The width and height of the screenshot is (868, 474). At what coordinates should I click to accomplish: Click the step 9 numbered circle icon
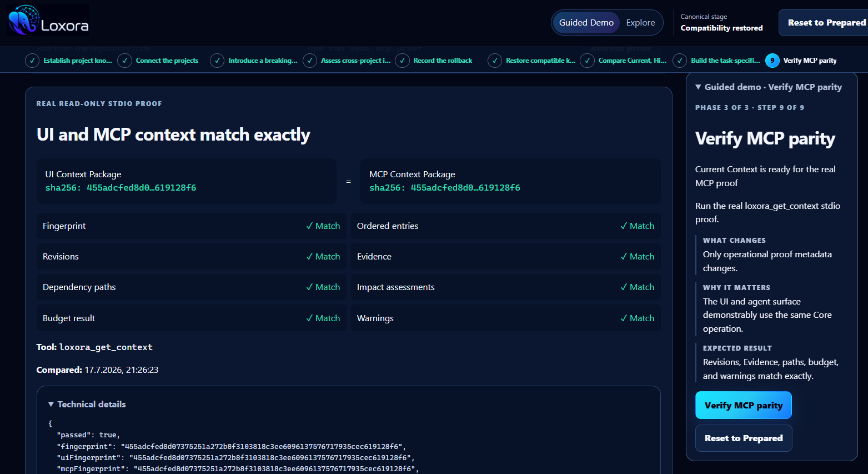pos(772,61)
